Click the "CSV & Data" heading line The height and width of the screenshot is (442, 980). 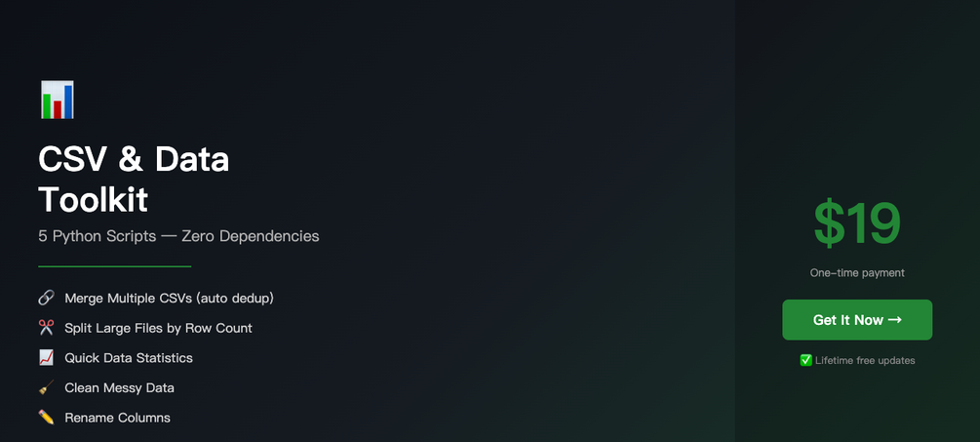[x=134, y=158]
